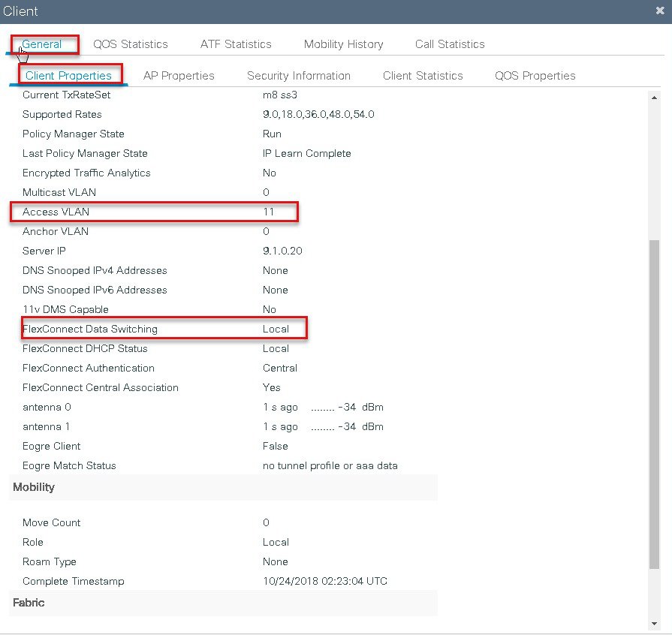Click the Role value Local
The width and height of the screenshot is (672, 635).
coord(276,542)
